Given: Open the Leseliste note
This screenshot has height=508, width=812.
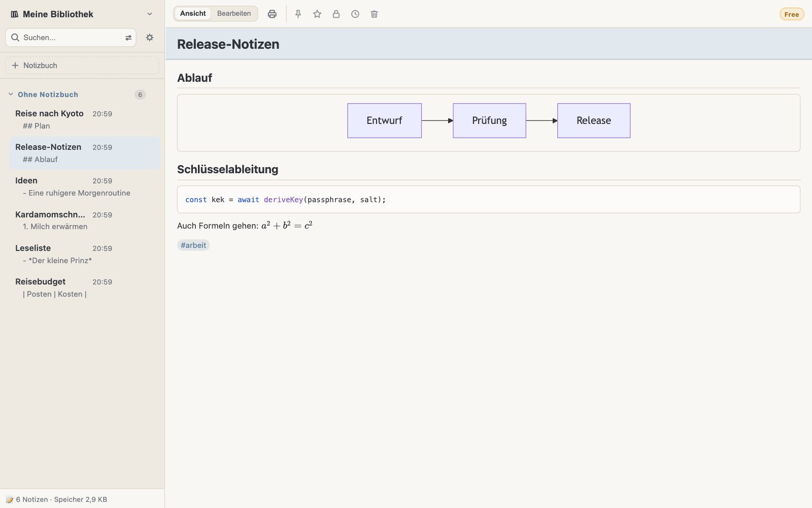Looking at the screenshot, I should (x=85, y=254).
